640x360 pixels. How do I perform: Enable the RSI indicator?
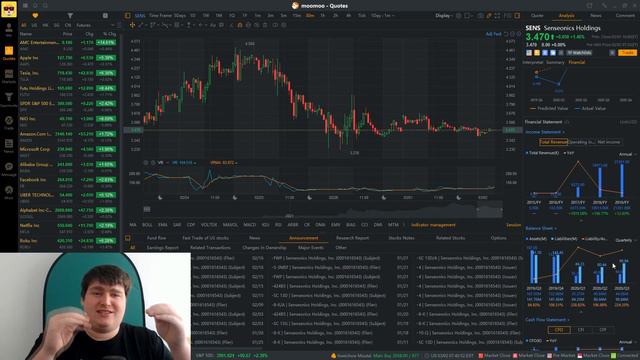278,225
